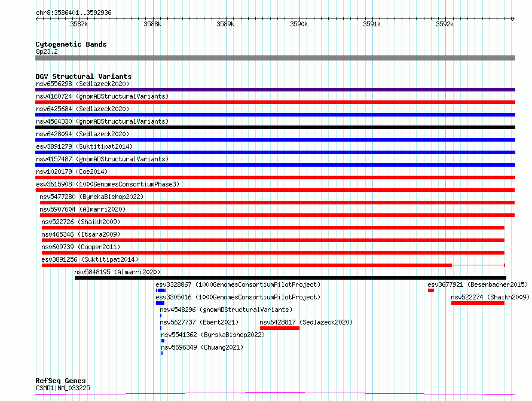Click the 3587k ruler tick label
Image resolution: width=532 pixels, height=401 pixels.
79,24
